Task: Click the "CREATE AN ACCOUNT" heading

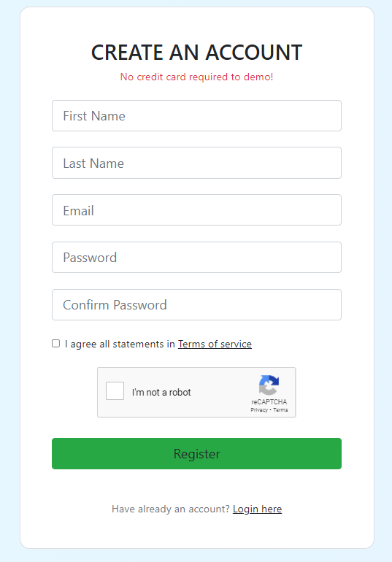Action: (x=196, y=53)
